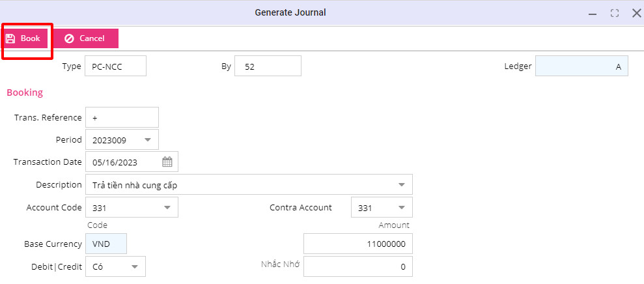Close the Generate Journal dialog
This screenshot has width=644, height=284.
pos(636,12)
